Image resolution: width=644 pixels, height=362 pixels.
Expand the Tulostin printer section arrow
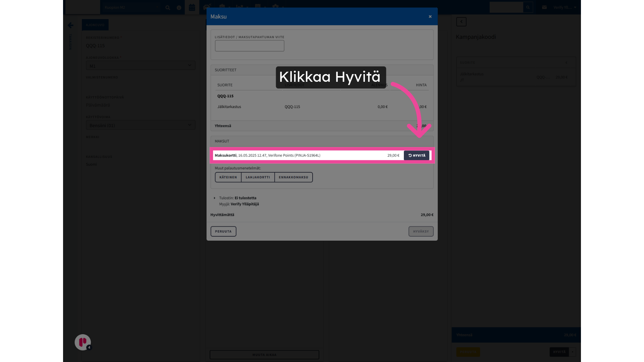(x=215, y=198)
